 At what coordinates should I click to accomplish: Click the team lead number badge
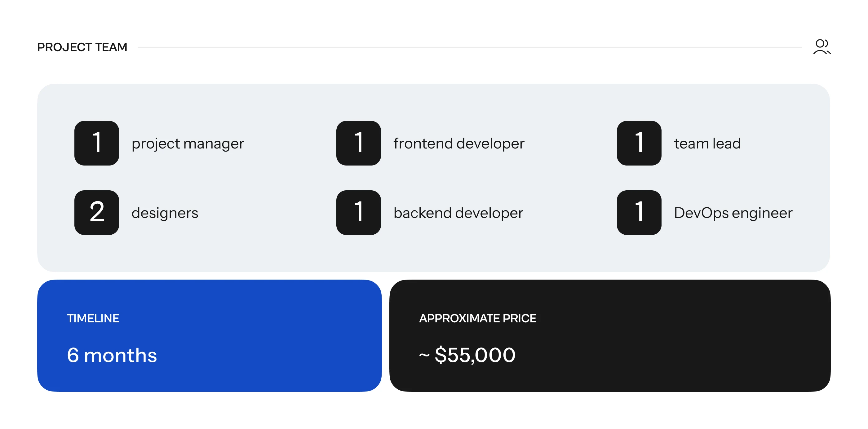coord(639,143)
